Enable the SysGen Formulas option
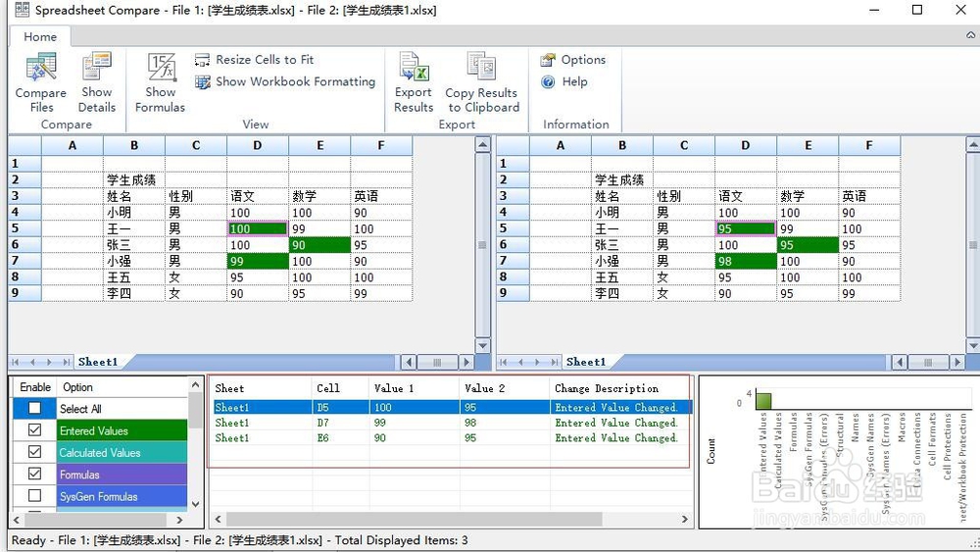 (x=34, y=496)
